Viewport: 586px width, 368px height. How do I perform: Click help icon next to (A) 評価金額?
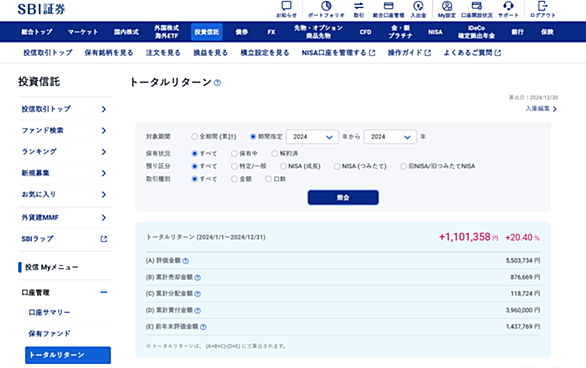pyautogui.click(x=185, y=261)
